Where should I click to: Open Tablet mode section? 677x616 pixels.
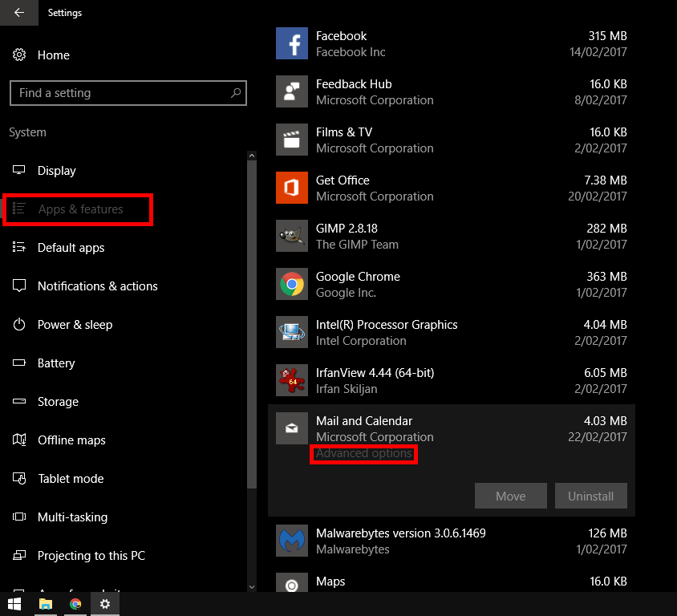click(71, 479)
